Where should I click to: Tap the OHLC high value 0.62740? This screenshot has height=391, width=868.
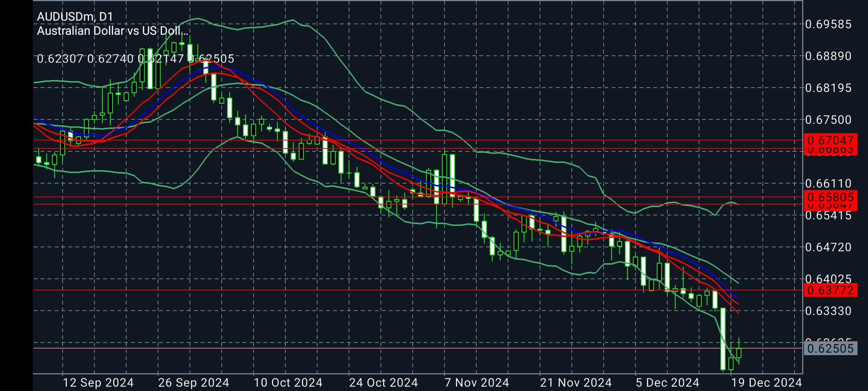110,59
